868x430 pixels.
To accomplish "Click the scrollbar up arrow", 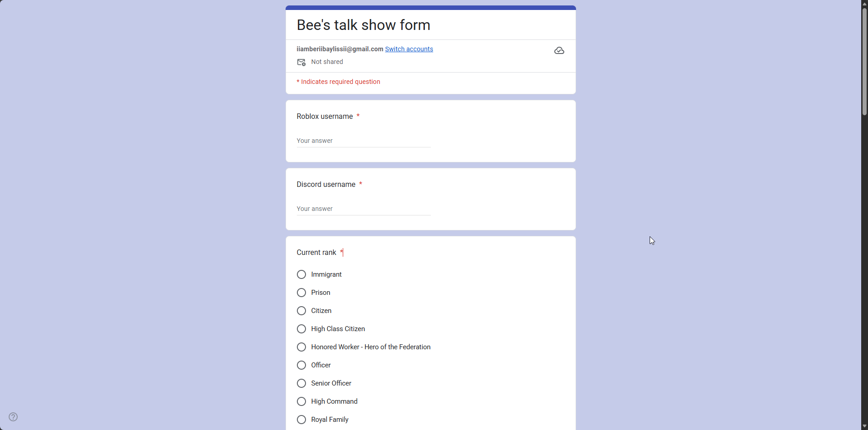I will coord(864,3).
